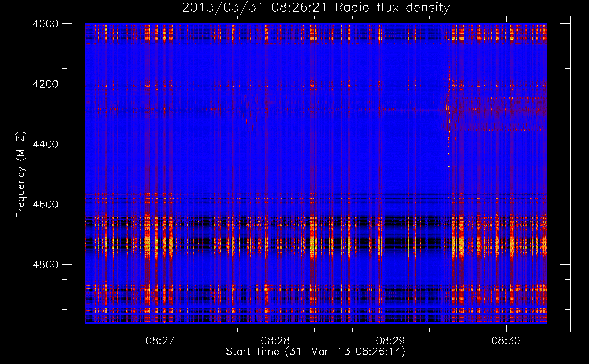Select the 'Start Time (31-Mar-13 08:26:14)' label
The image size is (589, 364).
(x=316, y=352)
